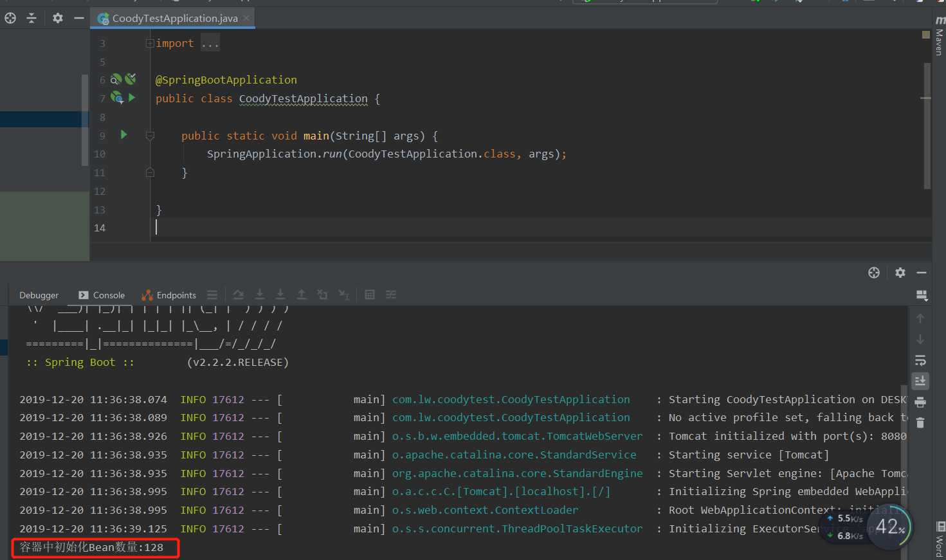Click the '容器中初始化Bean数量:128' output line
Screen dimensions: 946x560
[91, 547]
